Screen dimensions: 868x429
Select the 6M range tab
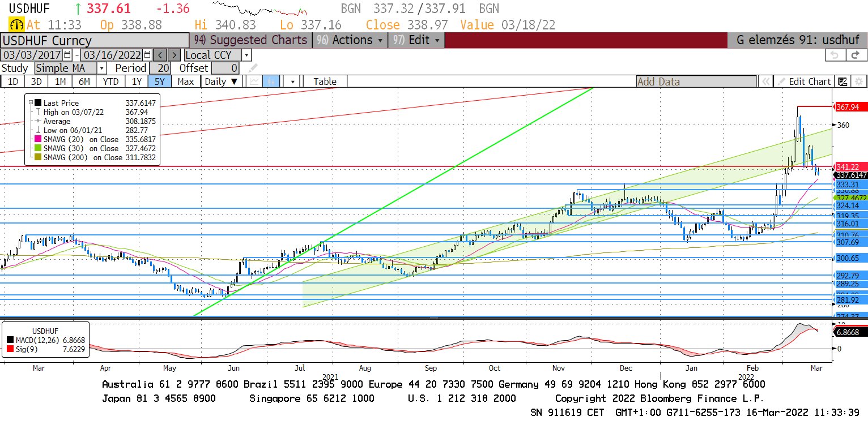[84, 81]
